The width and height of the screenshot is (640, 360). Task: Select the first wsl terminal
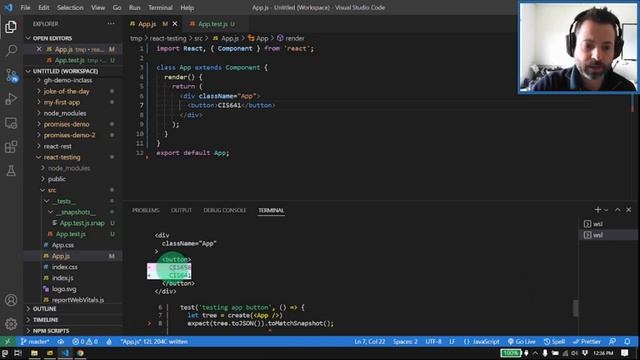pyautogui.click(x=607, y=224)
